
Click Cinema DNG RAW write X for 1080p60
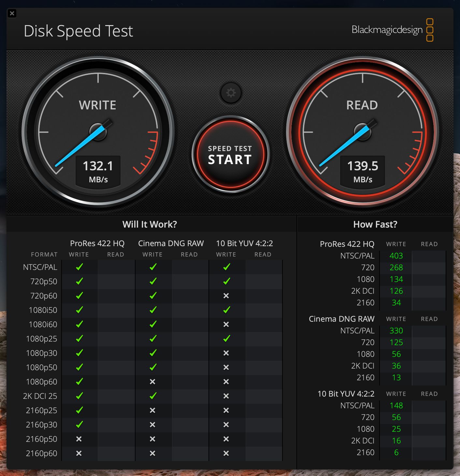point(152,382)
